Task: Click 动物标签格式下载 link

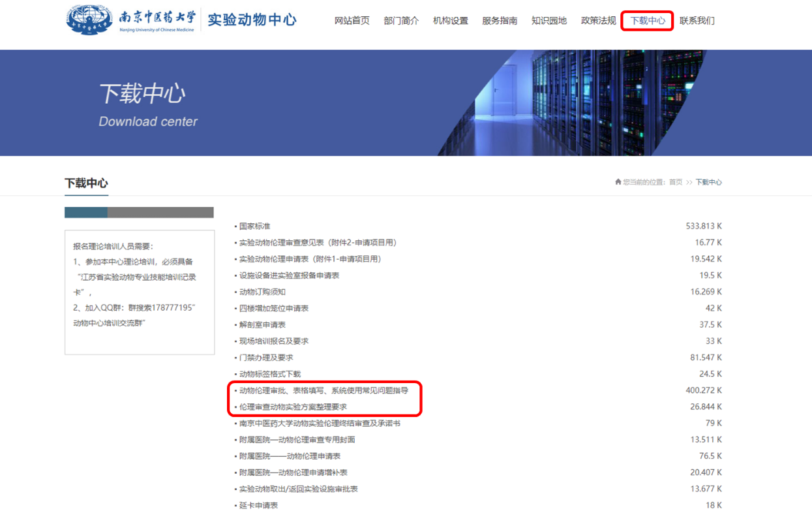Action: tap(270, 374)
